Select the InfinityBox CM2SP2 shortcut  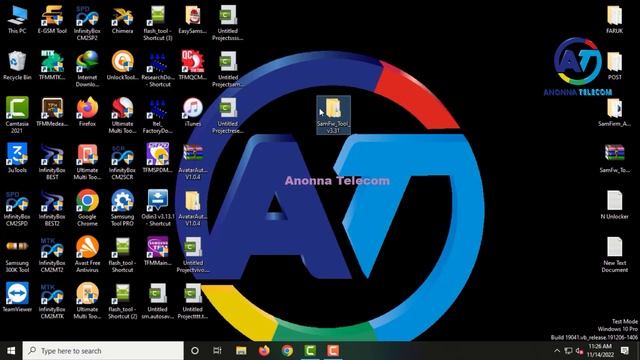click(x=87, y=23)
